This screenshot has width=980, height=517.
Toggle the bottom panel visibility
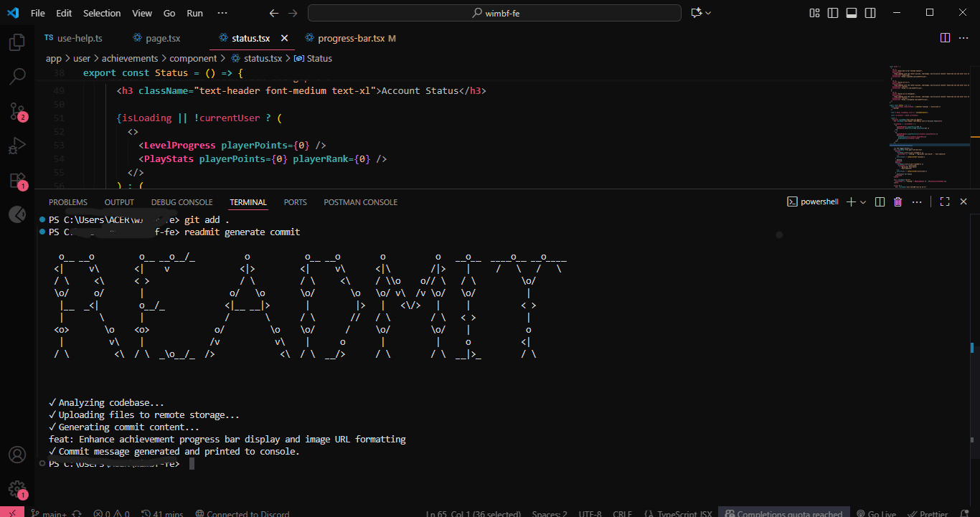pyautogui.click(x=852, y=13)
